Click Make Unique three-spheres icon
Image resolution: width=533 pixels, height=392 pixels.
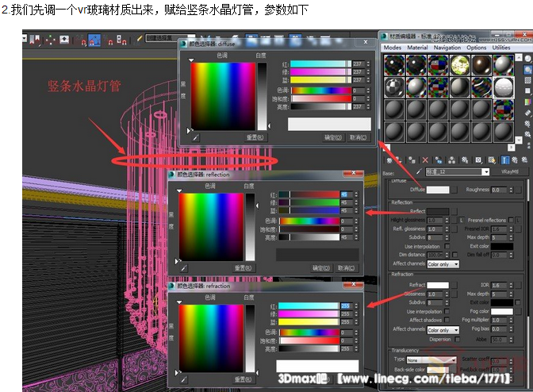(452, 160)
